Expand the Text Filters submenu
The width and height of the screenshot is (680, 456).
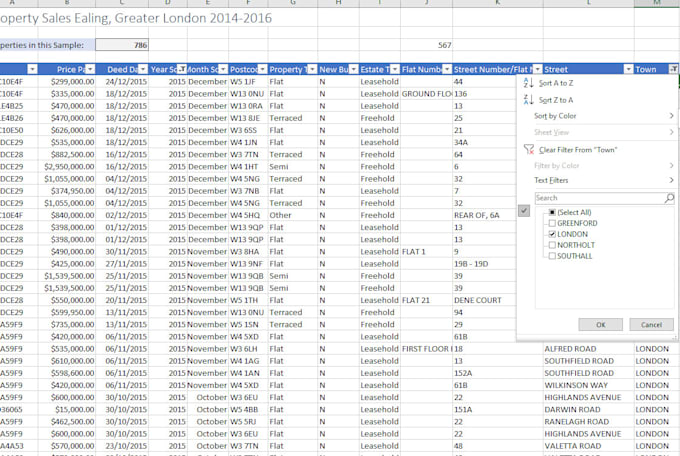click(598, 180)
